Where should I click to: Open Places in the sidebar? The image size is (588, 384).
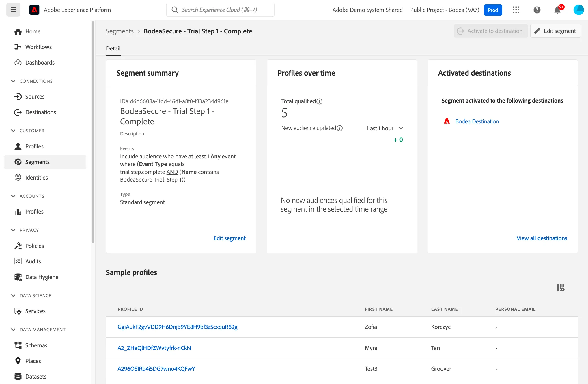(x=45, y=361)
